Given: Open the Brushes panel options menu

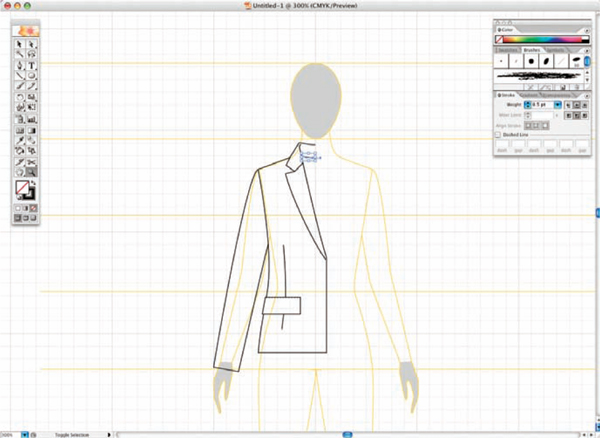Looking at the screenshot, I should coord(587,50).
